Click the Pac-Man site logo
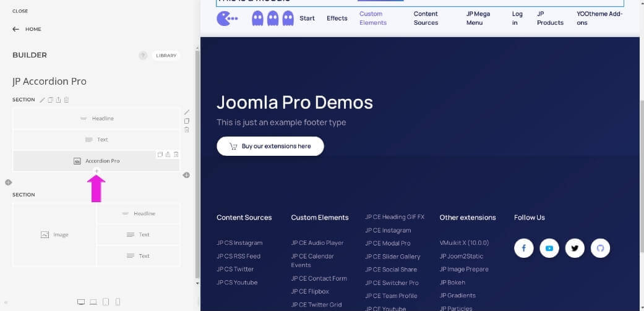This screenshot has width=644, height=311. click(227, 19)
